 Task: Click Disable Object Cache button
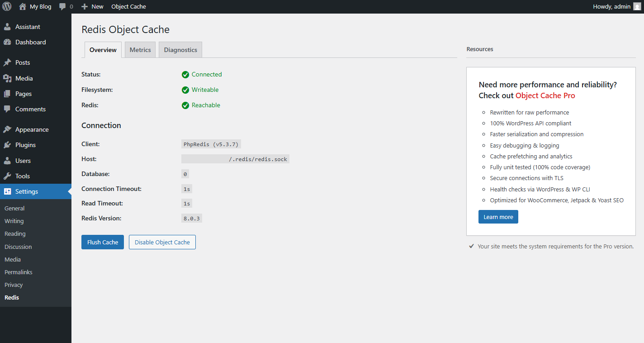point(162,242)
